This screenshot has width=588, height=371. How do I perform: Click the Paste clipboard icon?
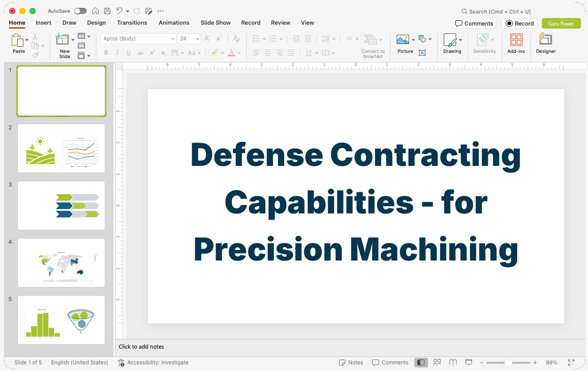17,40
